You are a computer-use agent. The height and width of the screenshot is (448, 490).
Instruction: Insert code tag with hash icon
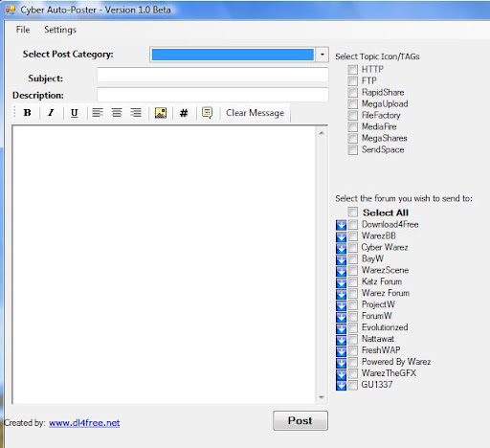(184, 113)
